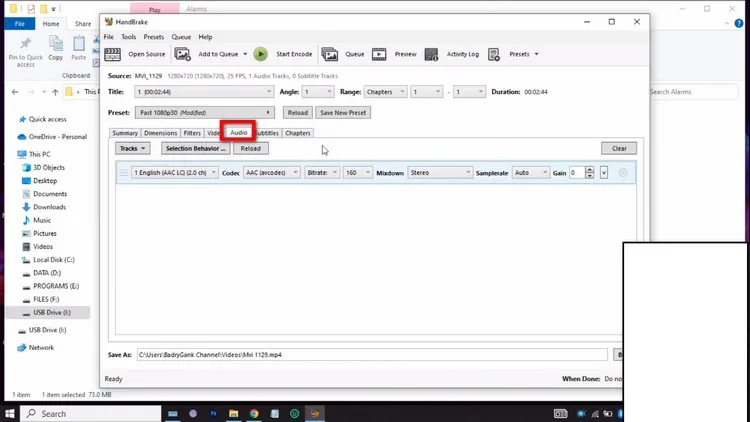Go up one folder in Explorer

tap(55, 92)
